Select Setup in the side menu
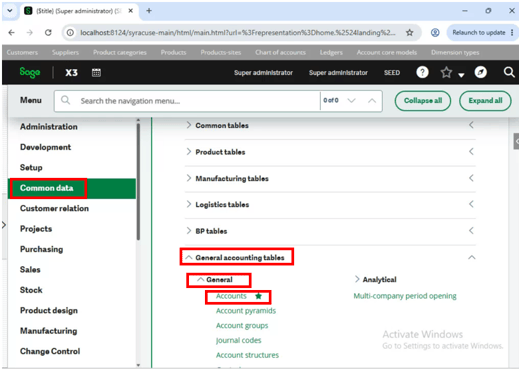This screenshot has width=519, height=369. (x=31, y=167)
